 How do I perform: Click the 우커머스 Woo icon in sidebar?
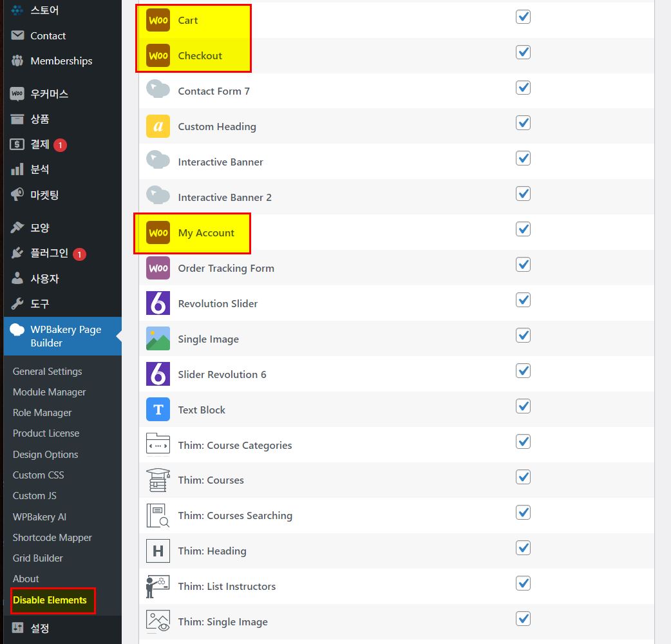[17, 93]
